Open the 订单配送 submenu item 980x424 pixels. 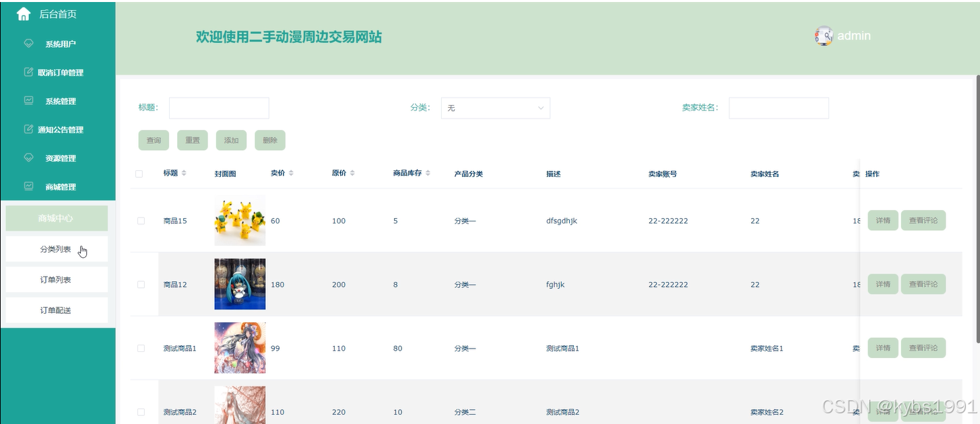tap(57, 310)
